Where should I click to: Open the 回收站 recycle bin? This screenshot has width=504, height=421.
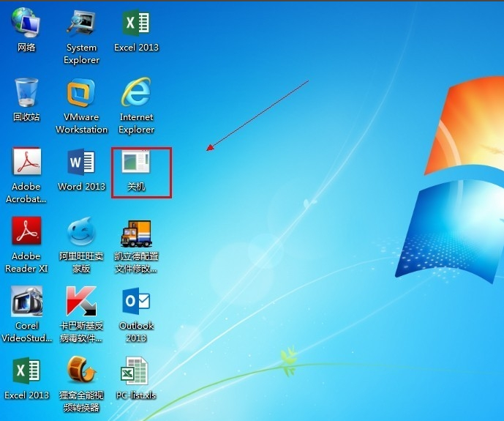click(26, 94)
